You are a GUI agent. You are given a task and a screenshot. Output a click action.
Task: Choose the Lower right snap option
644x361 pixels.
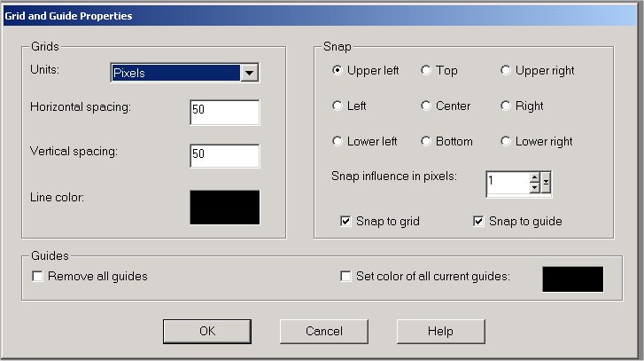(506, 141)
